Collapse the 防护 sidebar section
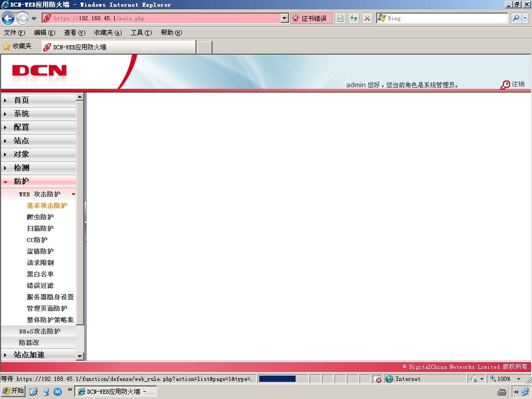The image size is (532, 399). 38,181
